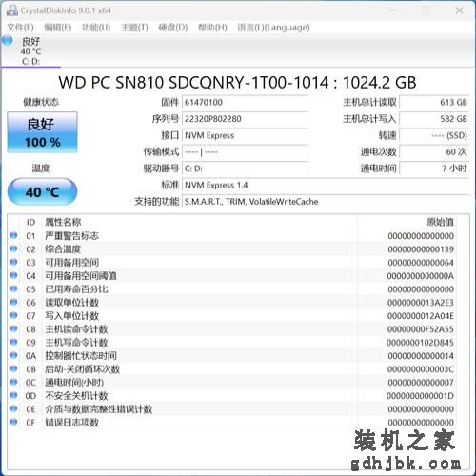Select the 控制器忙状态时间 attribute name
The height and width of the screenshot is (476, 476).
click(81, 356)
